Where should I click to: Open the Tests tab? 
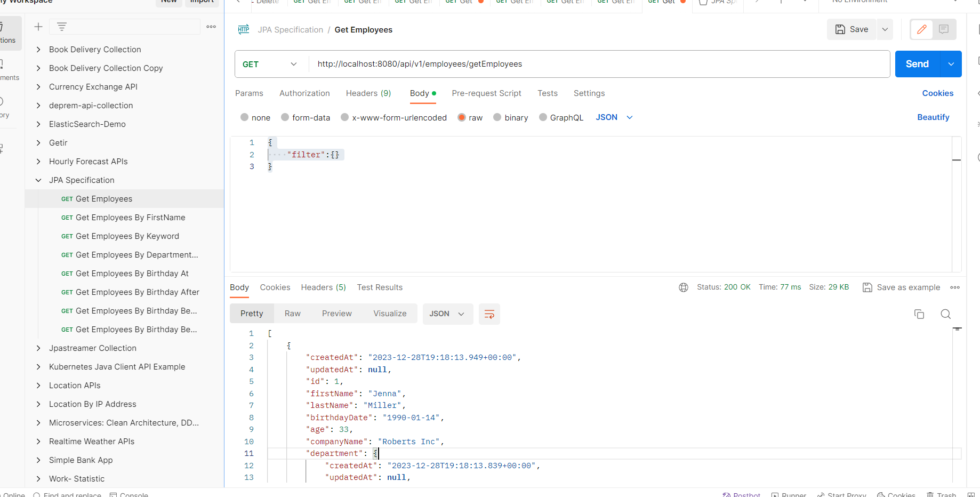click(548, 93)
